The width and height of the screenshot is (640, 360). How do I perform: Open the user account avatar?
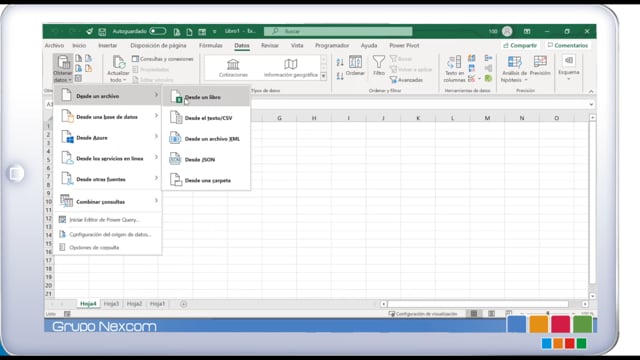point(507,31)
